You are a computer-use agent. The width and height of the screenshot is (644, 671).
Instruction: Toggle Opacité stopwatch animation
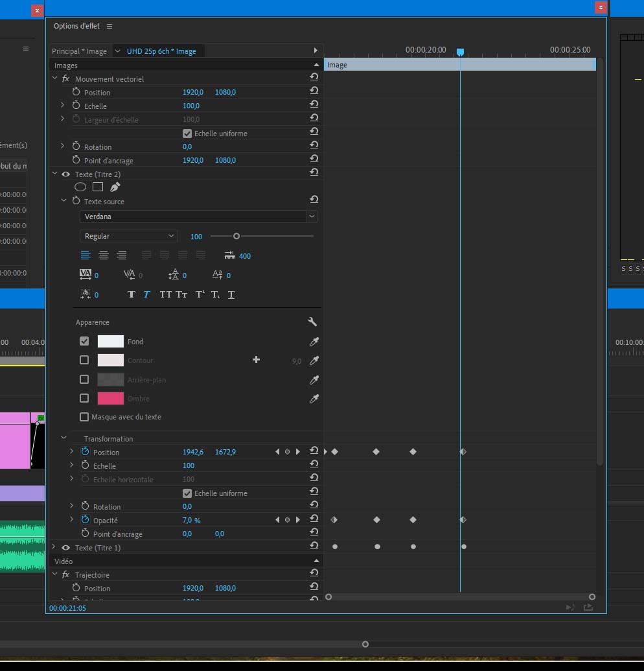click(x=86, y=520)
